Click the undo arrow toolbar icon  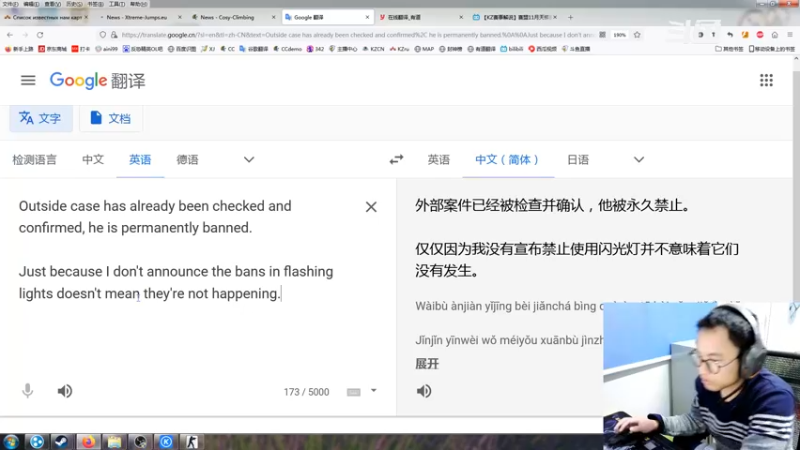tap(730, 35)
